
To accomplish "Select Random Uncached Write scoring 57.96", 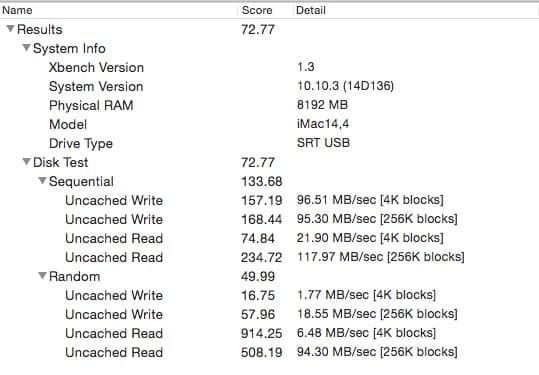I will [x=270, y=314].
